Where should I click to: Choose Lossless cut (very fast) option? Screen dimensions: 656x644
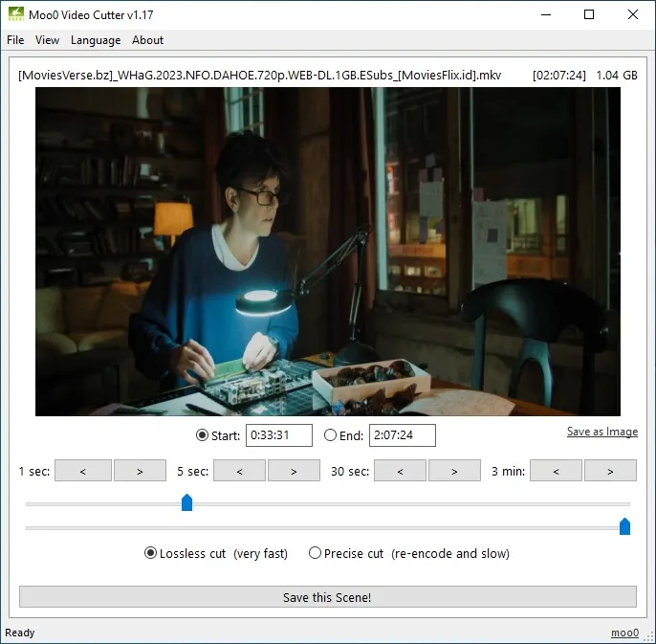pos(216,553)
